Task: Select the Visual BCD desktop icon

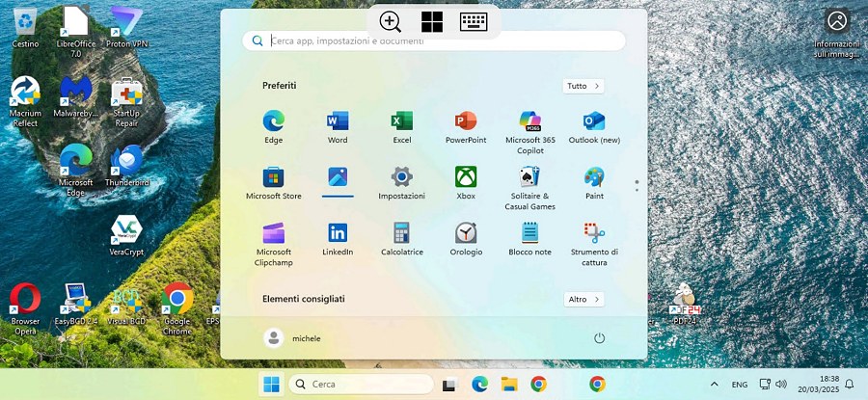Action: tap(126, 304)
